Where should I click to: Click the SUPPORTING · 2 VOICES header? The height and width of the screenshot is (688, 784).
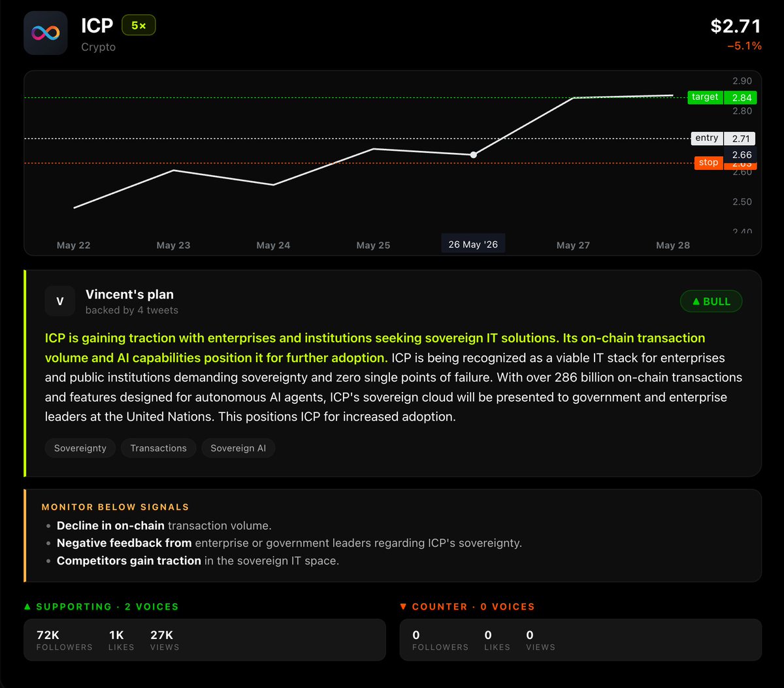click(101, 606)
